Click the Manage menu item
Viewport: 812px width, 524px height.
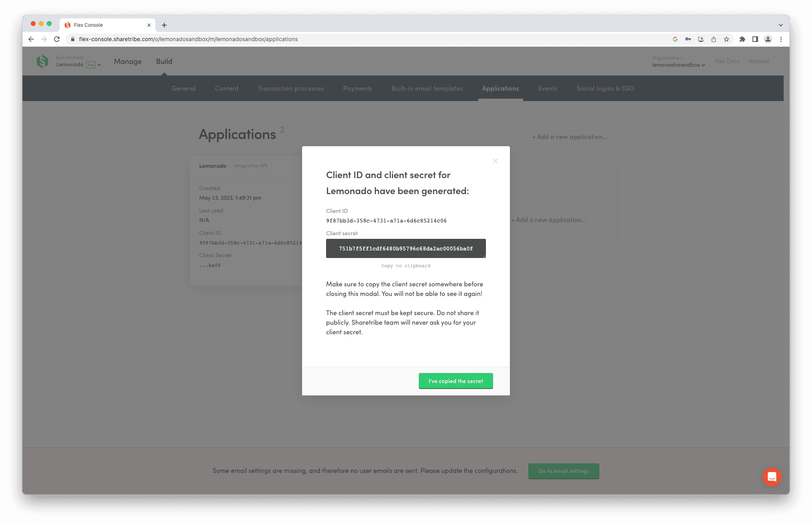tap(127, 61)
